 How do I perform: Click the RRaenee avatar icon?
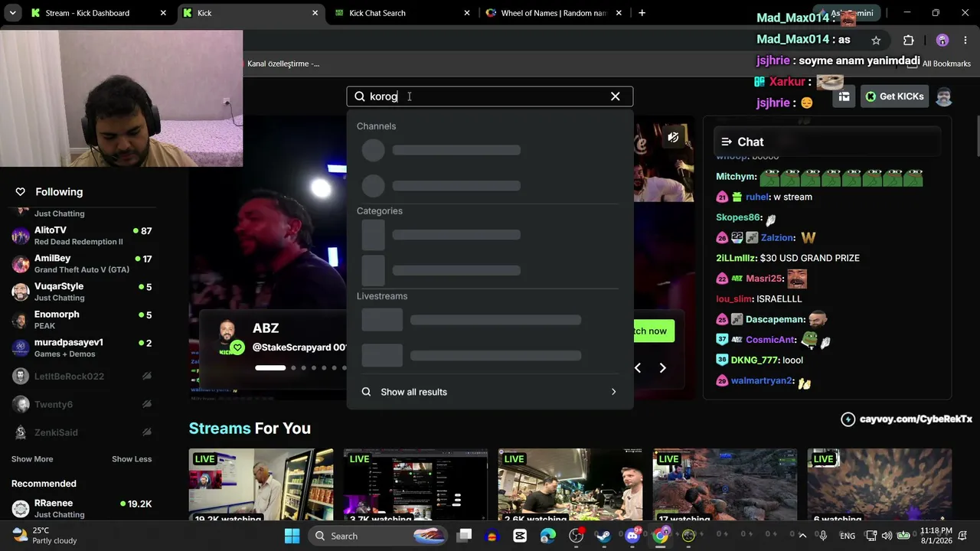[21, 508]
